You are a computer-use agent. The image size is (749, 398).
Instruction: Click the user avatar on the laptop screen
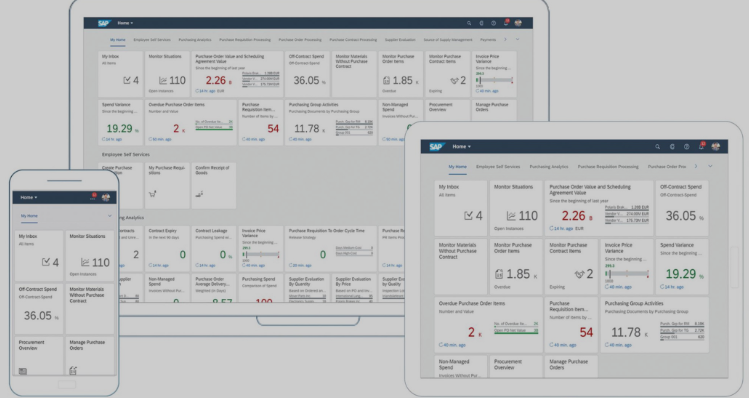coord(518,23)
